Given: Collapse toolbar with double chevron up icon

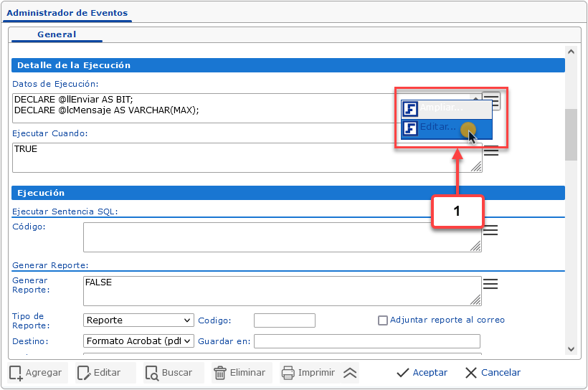Looking at the screenshot, I should pos(350,373).
